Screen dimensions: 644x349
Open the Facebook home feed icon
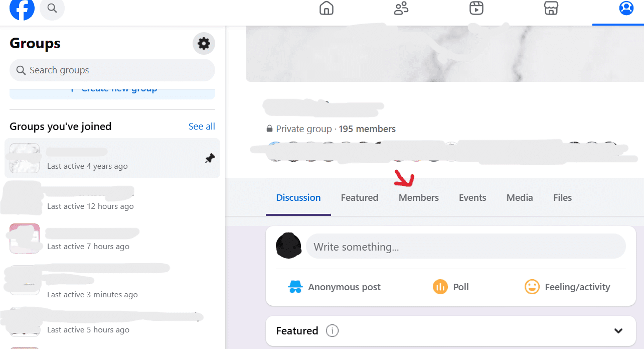(x=326, y=8)
